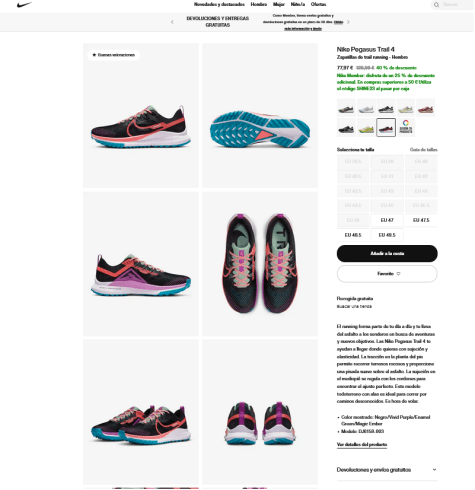Click the search magnifier icon
The width and height of the screenshot is (475, 490).
[x=436, y=5]
